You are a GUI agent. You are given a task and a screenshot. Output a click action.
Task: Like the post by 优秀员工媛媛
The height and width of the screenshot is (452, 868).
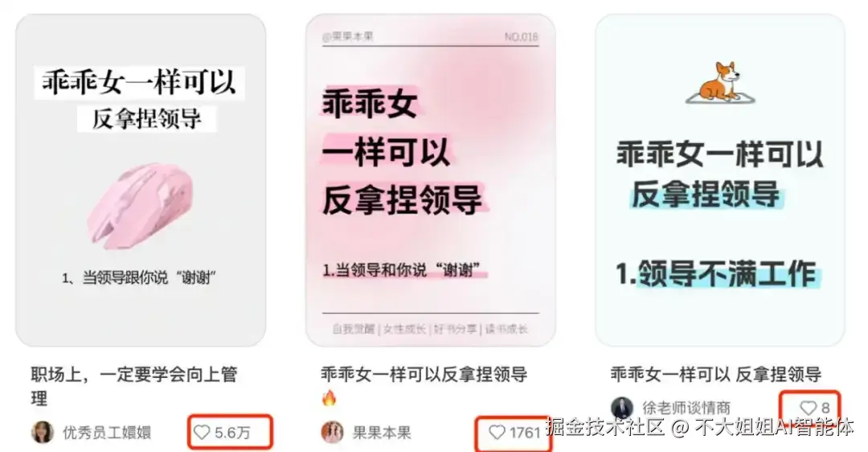202,432
